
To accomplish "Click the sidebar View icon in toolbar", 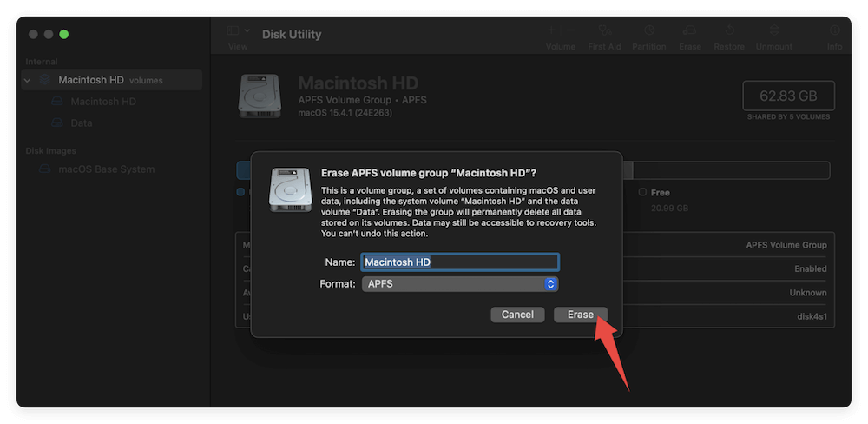I will click(233, 30).
